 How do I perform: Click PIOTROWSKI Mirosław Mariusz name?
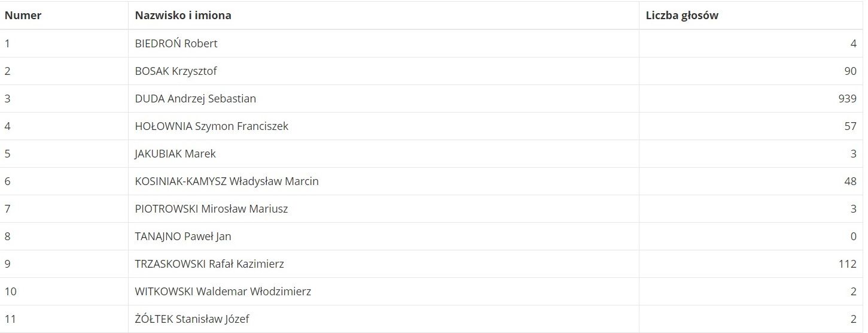tap(211, 208)
